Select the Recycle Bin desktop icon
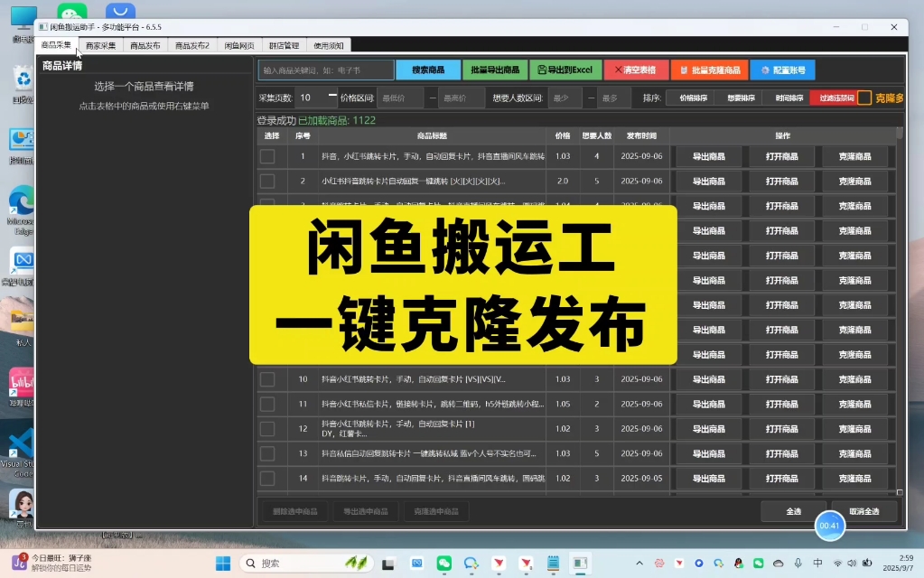Viewport: 924px width, 578px height. [23, 84]
